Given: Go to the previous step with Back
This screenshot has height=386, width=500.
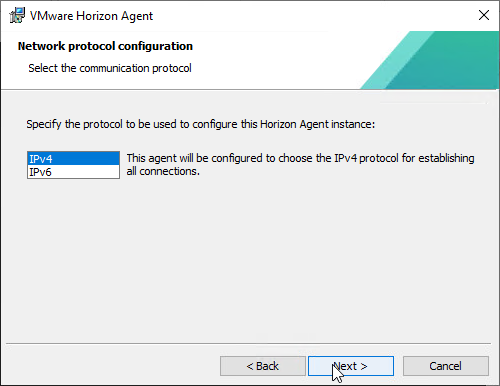Looking at the screenshot, I should (263, 366).
